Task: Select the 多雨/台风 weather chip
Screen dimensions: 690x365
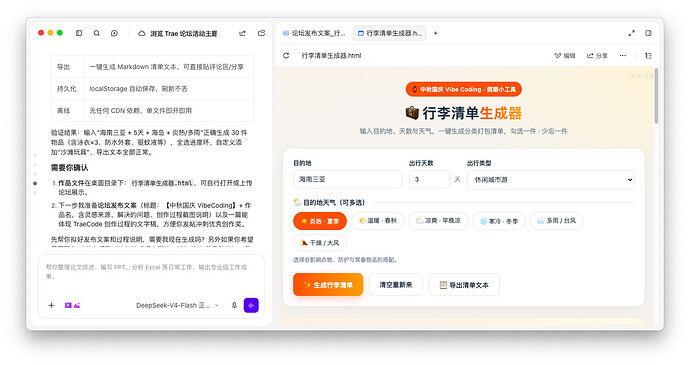Action: click(x=556, y=221)
